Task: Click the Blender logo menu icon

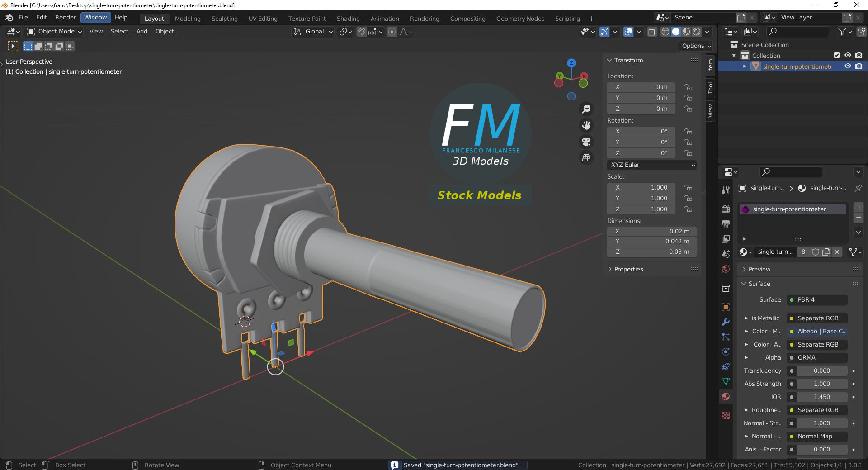Action: [9, 18]
